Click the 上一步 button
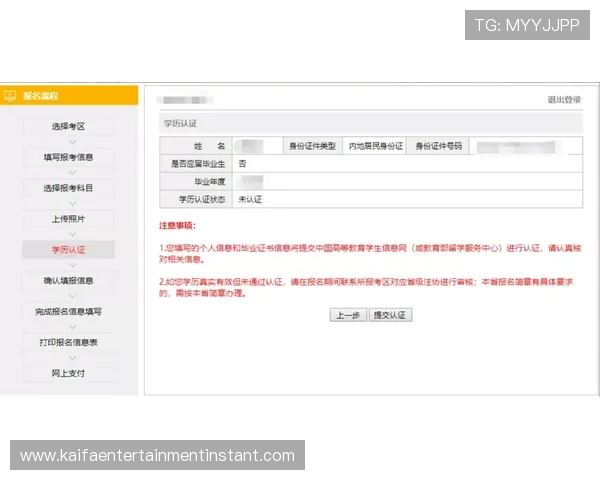The width and height of the screenshot is (600, 480). [x=348, y=315]
